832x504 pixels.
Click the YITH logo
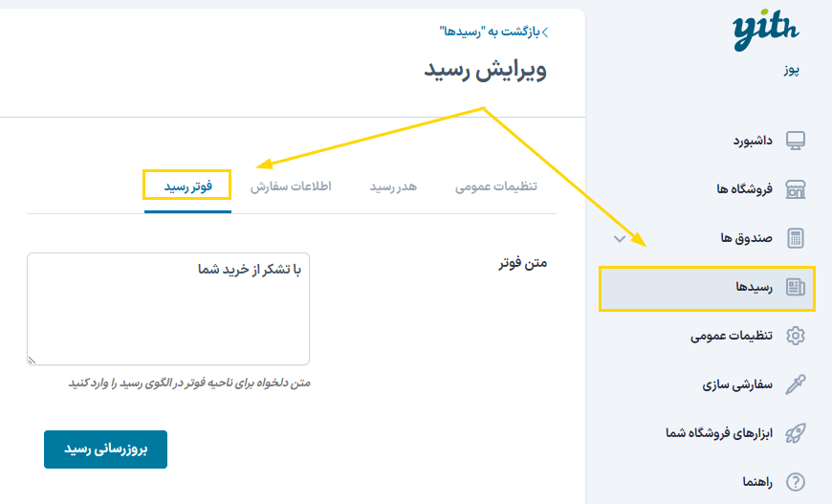(766, 30)
